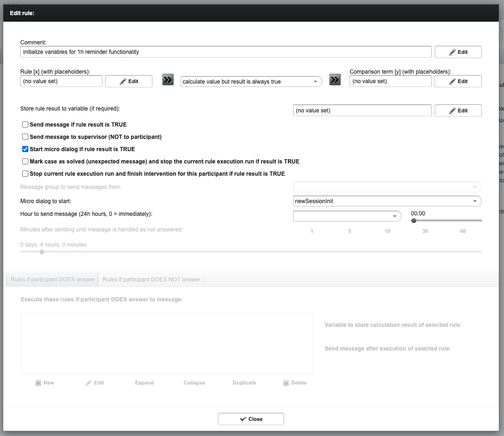Enable 'Send message if rule result is TRUE'

click(25, 124)
